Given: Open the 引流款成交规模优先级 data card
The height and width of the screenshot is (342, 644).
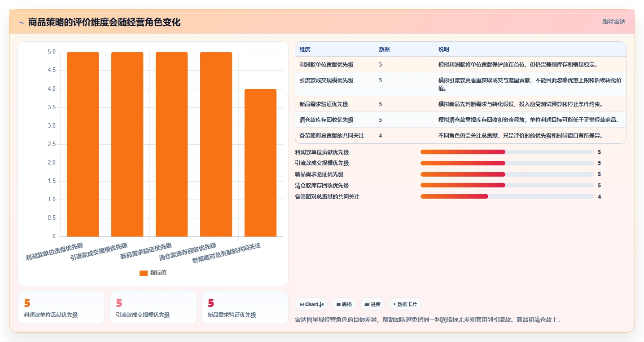Looking at the screenshot, I should pyautogui.click(x=153, y=307).
